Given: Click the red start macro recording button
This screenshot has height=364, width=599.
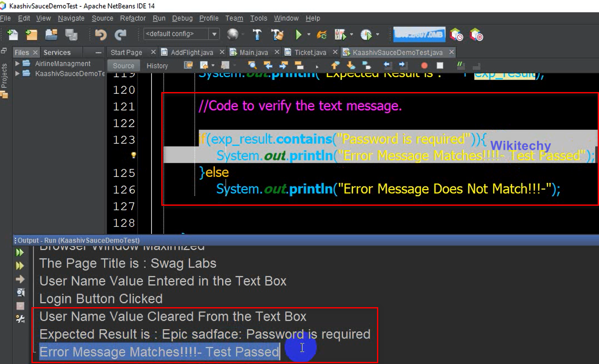Looking at the screenshot, I should point(424,65).
